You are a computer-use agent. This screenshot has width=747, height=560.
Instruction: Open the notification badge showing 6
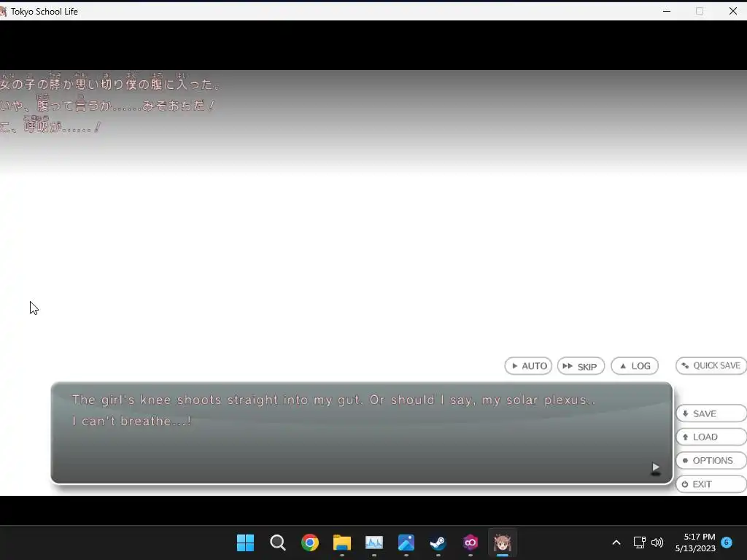[727, 542]
